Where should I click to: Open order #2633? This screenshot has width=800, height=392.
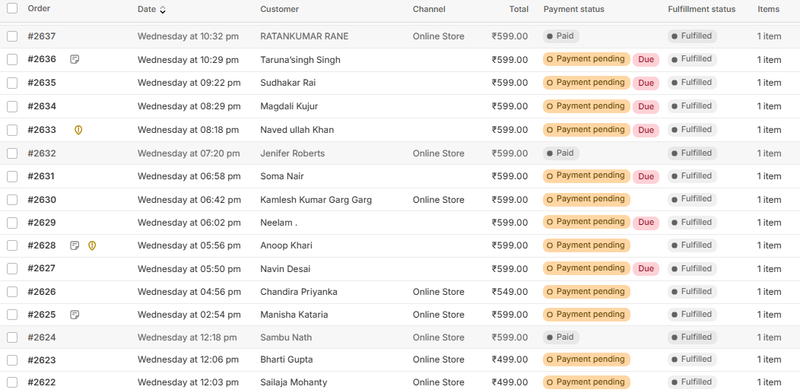[x=42, y=130]
